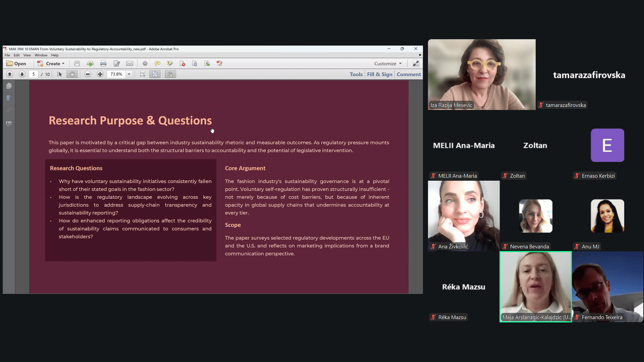This screenshot has height=362, width=644.
Task: Open the Comment pane
Action: (409, 74)
